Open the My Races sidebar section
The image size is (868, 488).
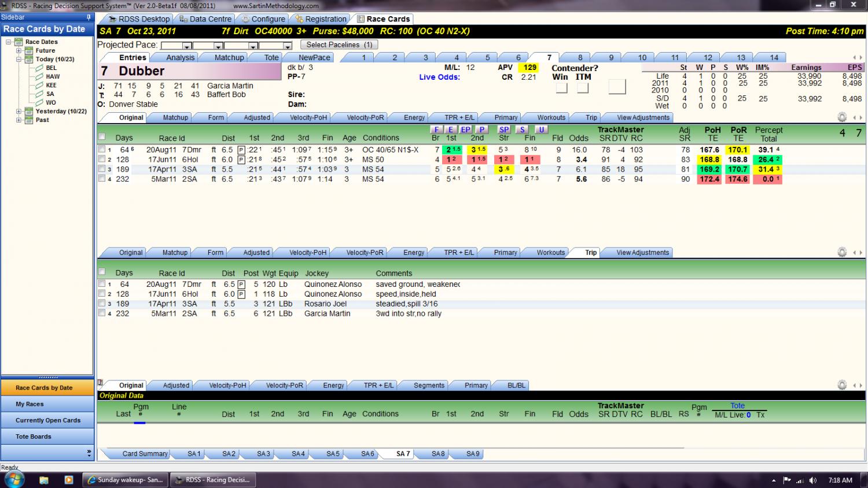point(47,404)
